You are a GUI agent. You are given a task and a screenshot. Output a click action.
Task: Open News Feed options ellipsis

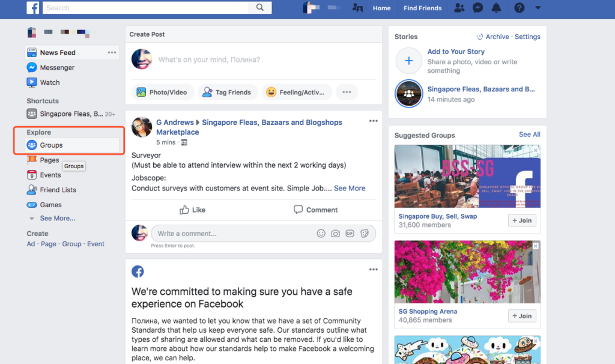click(x=112, y=53)
